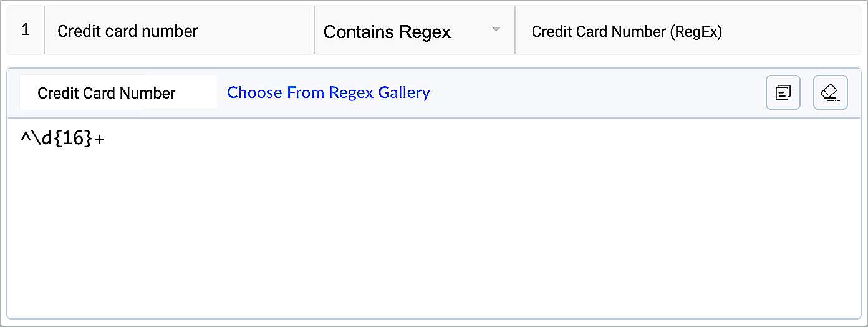Open the Contains Regex condition combo box
The width and height of the screenshot is (868, 327).
coord(412,31)
